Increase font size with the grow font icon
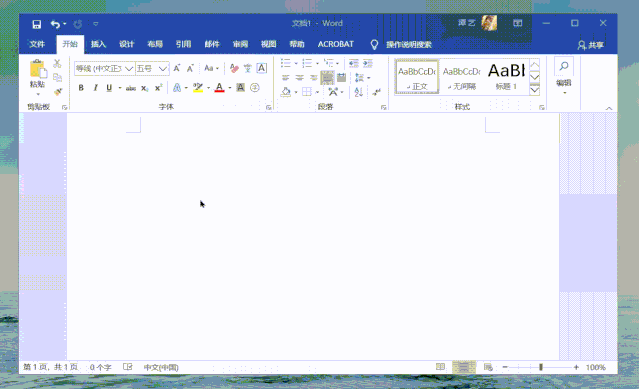This screenshot has height=389, width=639. point(176,68)
